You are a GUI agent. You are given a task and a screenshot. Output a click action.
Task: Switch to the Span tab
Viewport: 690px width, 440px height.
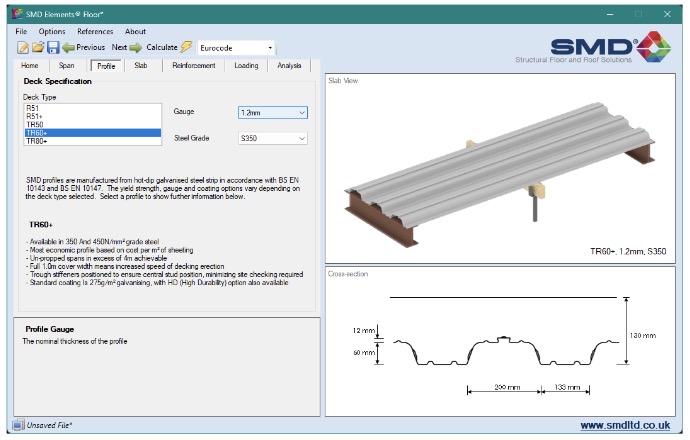[66, 65]
